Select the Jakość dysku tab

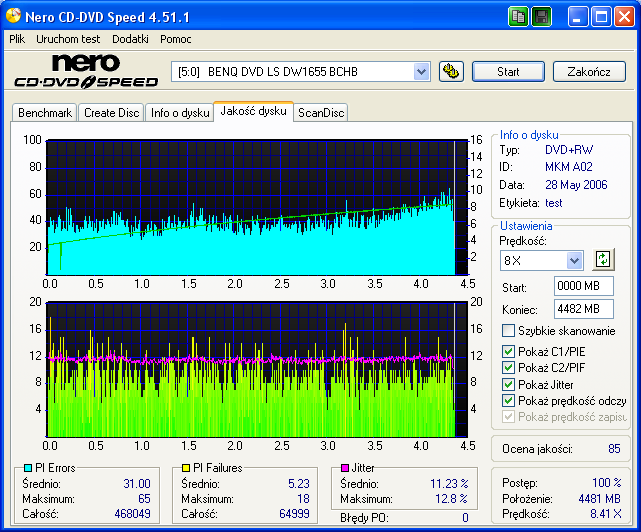(253, 111)
